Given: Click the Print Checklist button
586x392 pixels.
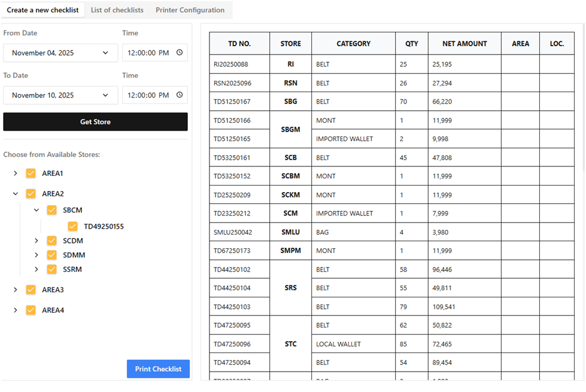Looking at the screenshot, I should click(x=158, y=369).
